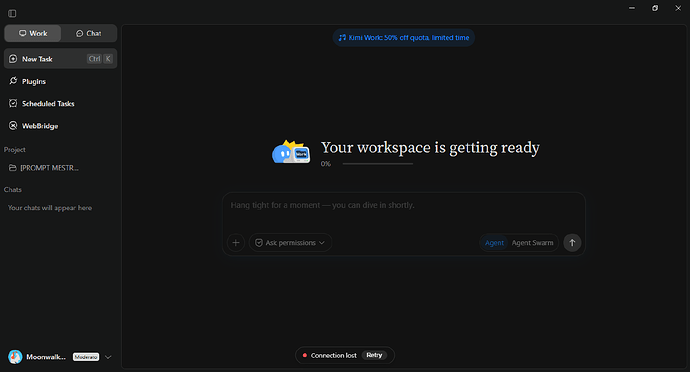Open the Plugins page
690x372 pixels.
[x=60, y=81]
